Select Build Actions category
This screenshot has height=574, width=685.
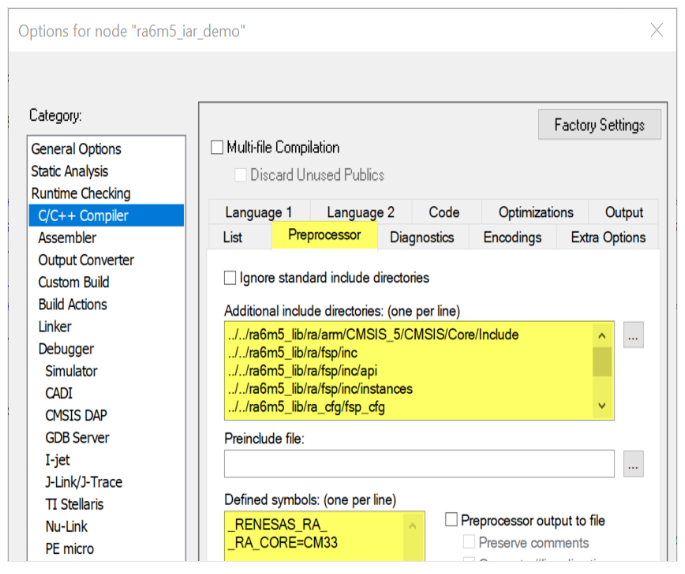(73, 304)
